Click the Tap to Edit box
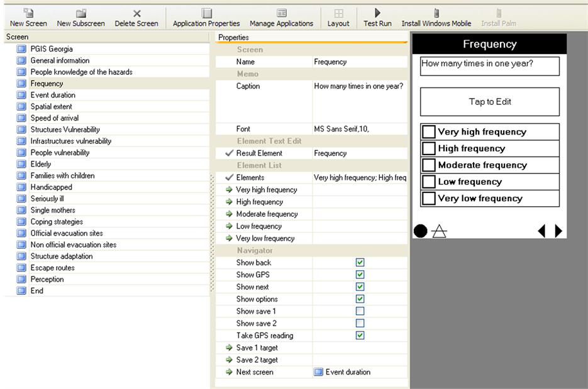This screenshot has height=389, width=588. tap(490, 102)
